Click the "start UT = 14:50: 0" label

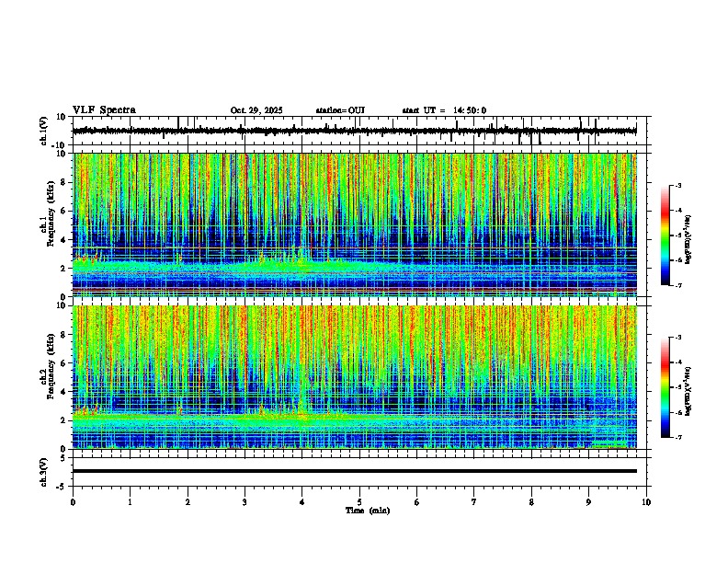[444, 110]
